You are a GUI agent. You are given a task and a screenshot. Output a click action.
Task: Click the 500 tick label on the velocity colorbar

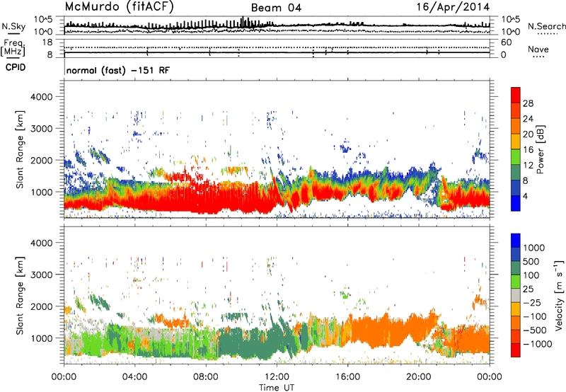click(530, 261)
